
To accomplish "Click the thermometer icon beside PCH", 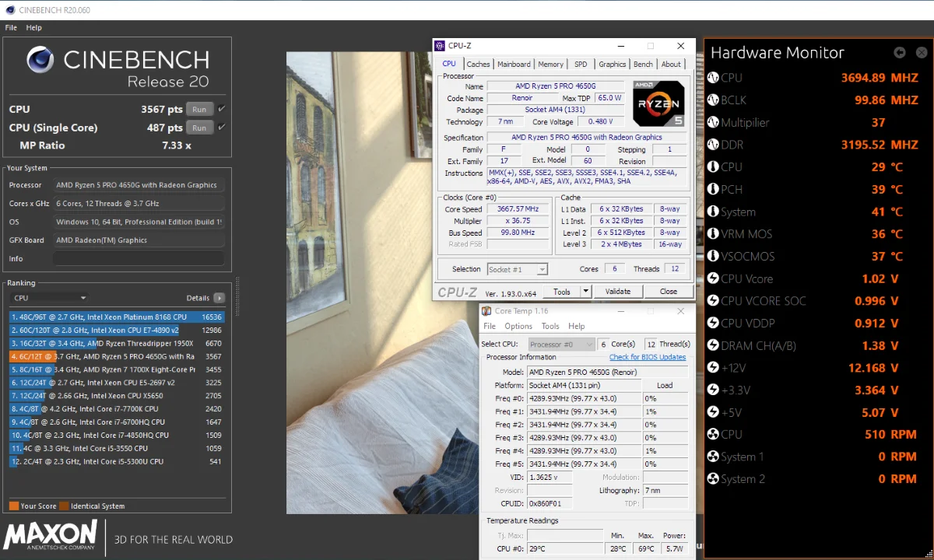I will pyautogui.click(x=714, y=189).
